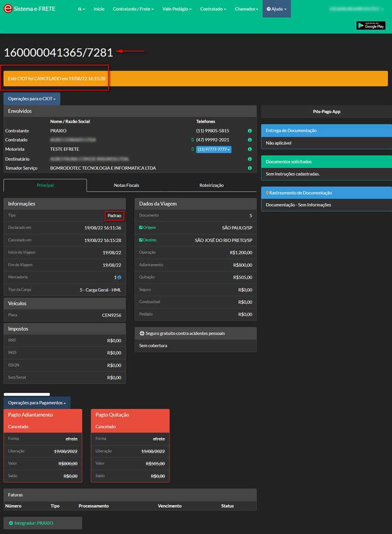Screen dimensions: 392x534
Task: Click phone icon beside Contratado's phone
Action: [x=192, y=140]
